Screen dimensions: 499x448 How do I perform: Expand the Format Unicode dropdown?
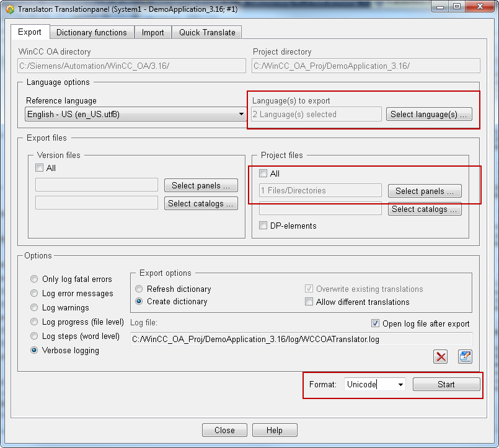(400, 385)
